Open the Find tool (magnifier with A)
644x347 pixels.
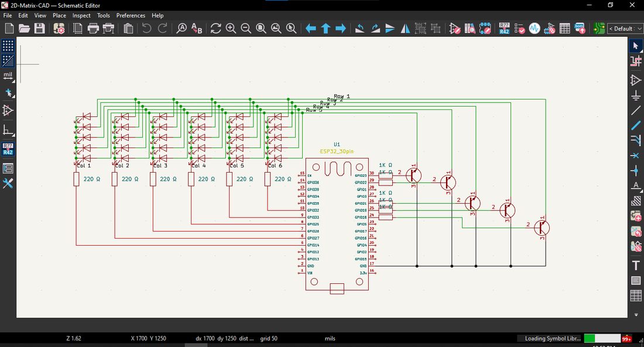181,28
